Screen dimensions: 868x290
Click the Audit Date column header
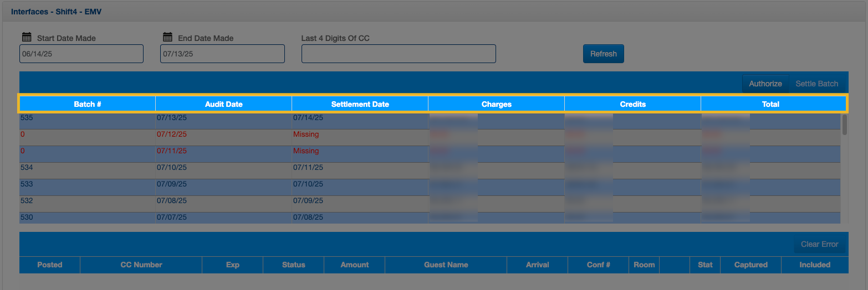click(x=223, y=104)
